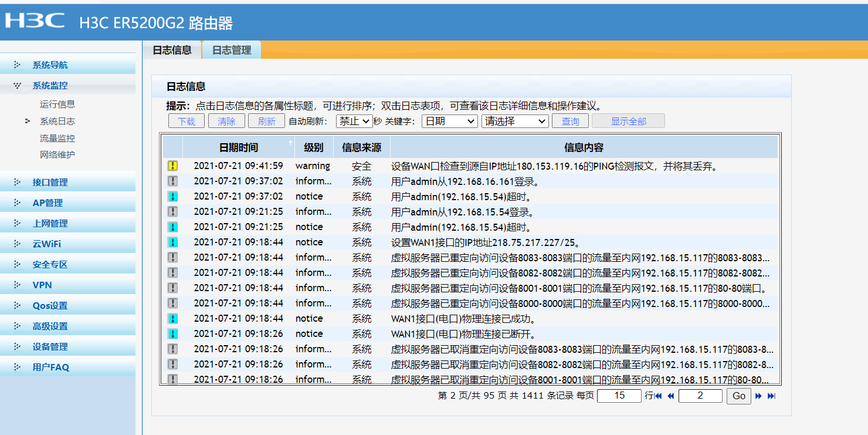Image resolution: width=868 pixels, height=435 pixels.
Task: Click the 下载 button
Action: [187, 122]
